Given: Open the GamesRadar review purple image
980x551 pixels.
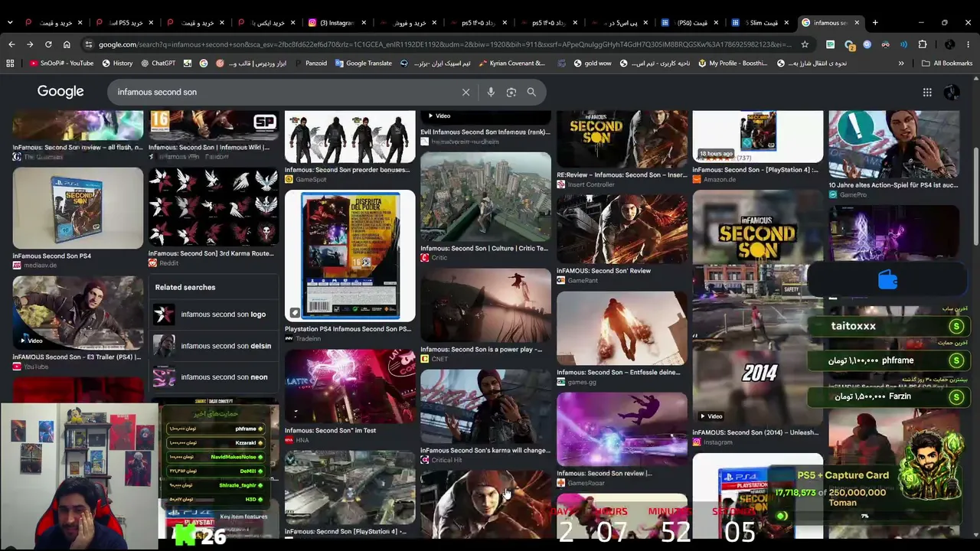Looking at the screenshot, I should point(622,430).
